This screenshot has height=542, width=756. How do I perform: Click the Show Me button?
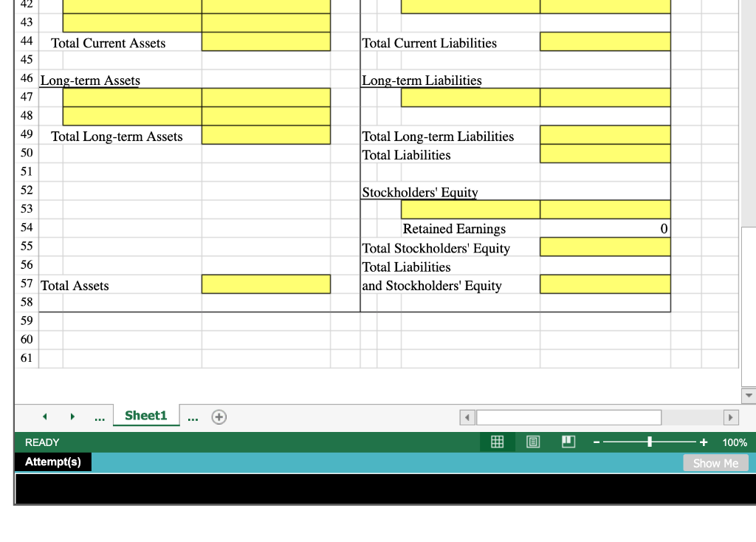click(x=715, y=463)
